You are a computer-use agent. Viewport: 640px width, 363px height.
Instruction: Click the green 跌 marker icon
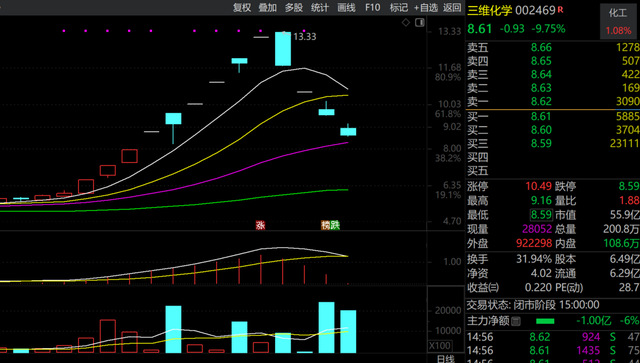point(335,225)
